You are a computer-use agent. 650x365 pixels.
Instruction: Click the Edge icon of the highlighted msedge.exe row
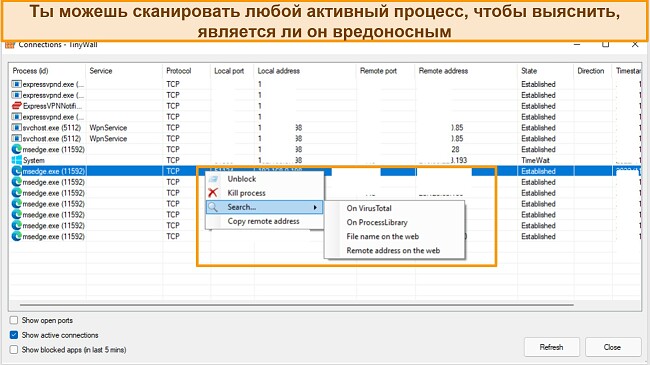(x=17, y=171)
